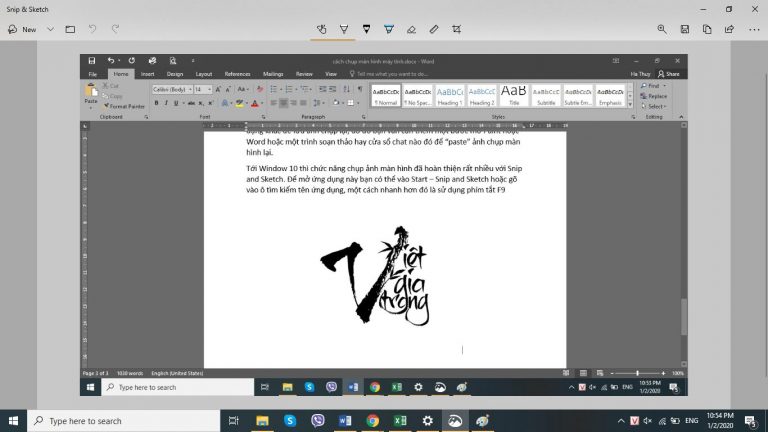The width and height of the screenshot is (768, 432).
Task: Click the New snip button
Action: coord(21,30)
